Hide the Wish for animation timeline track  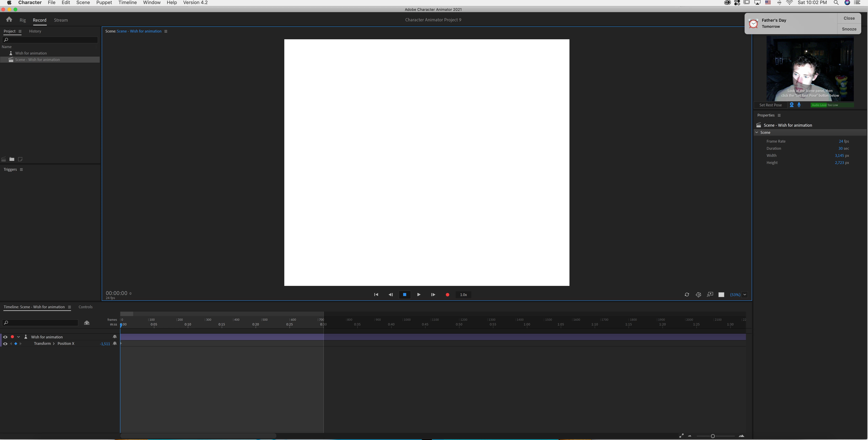click(x=5, y=337)
